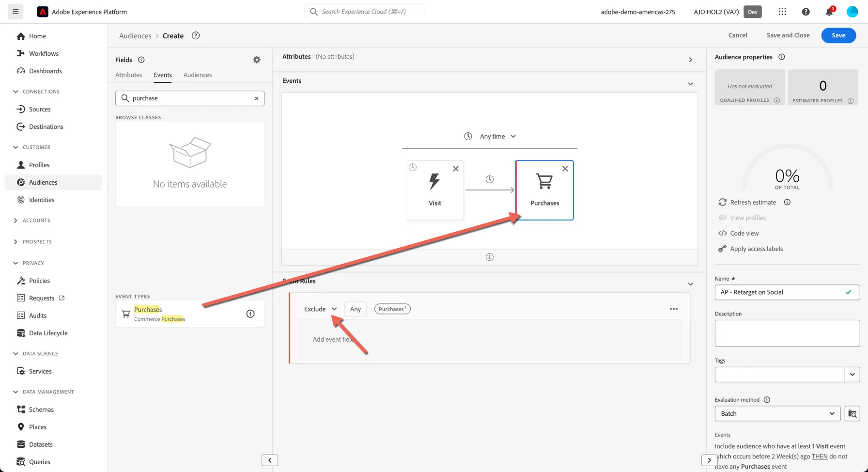Open event rule more options ellipsis
868x472 pixels.
pos(673,309)
